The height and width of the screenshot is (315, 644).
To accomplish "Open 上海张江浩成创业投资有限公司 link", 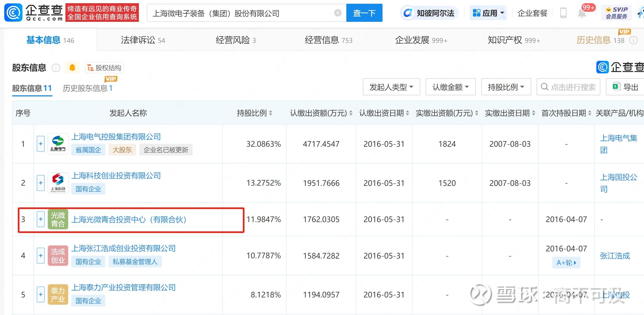I will coord(123,248).
